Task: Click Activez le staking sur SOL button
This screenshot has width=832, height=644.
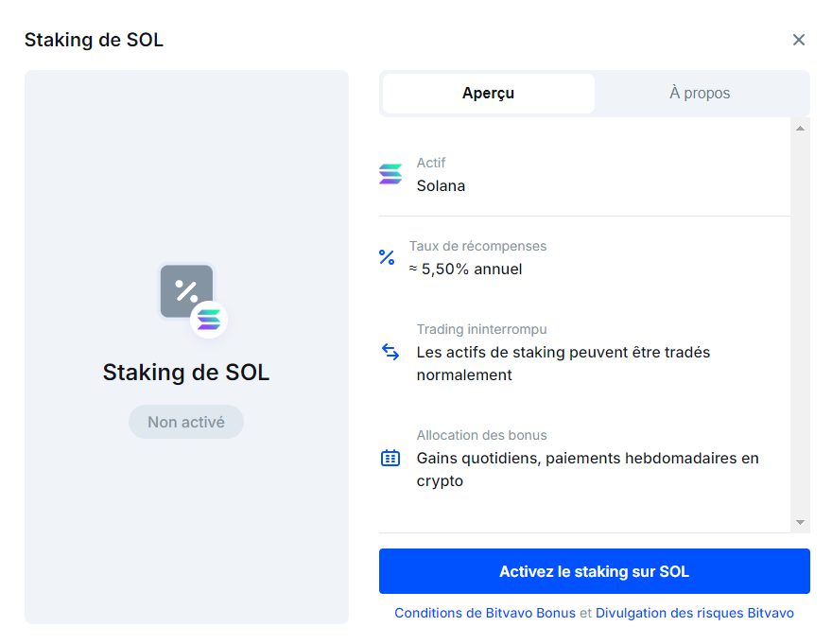Action: click(595, 571)
